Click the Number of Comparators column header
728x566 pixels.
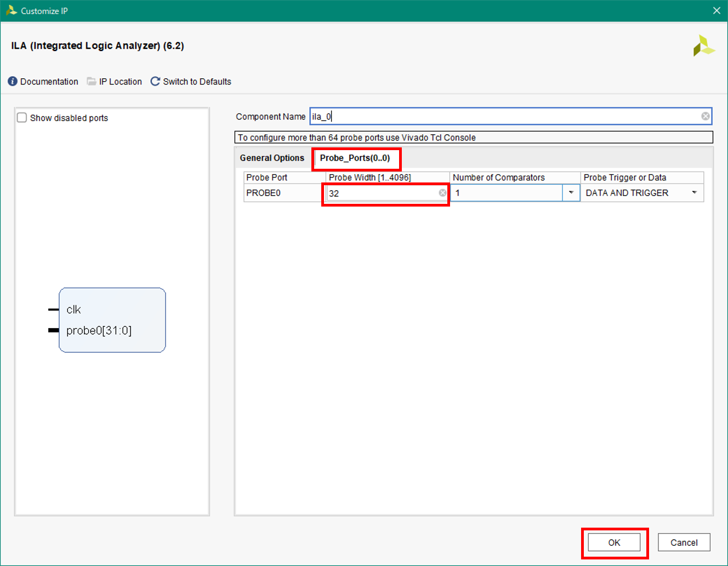pyautogui.click(x=515, y=178)
